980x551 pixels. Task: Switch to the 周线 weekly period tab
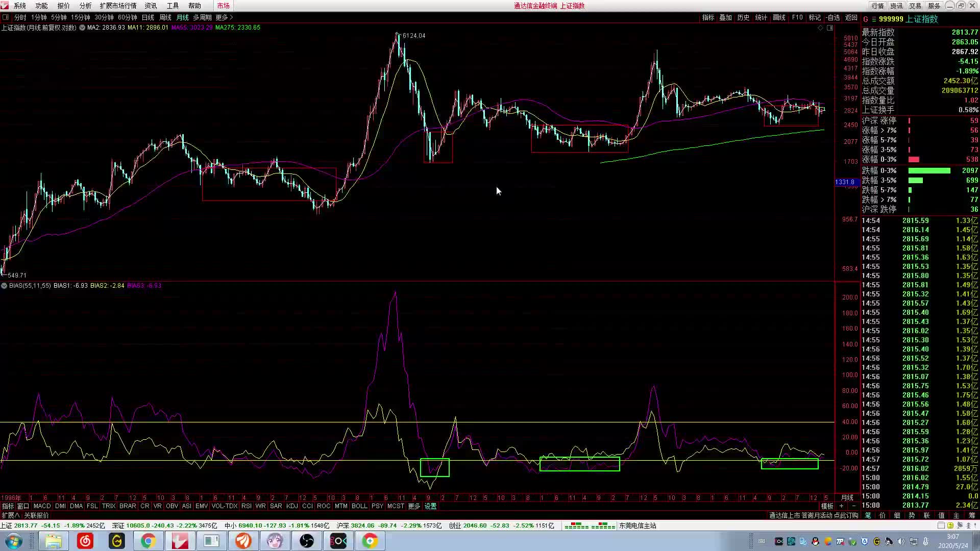[165, 17]
